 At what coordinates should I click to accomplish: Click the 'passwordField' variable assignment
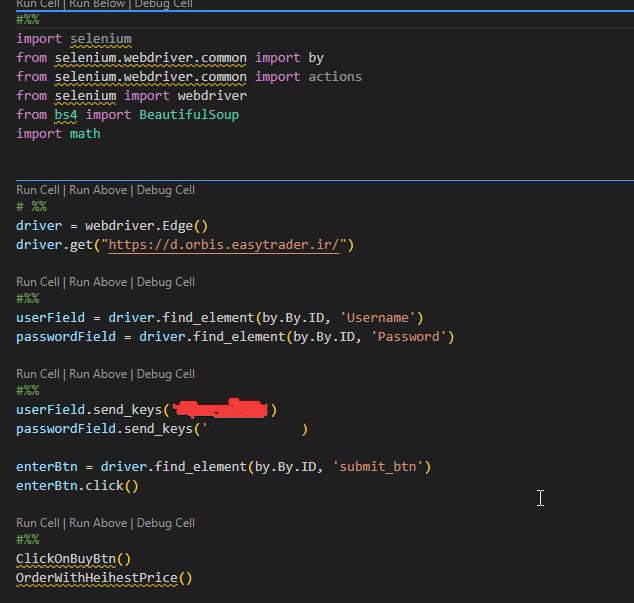[x=66, y=337]
